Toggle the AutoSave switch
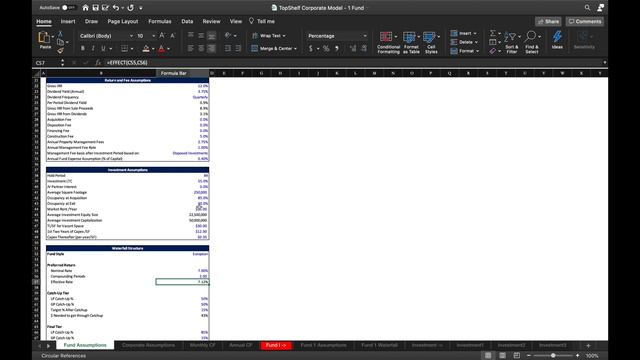This screenshot has height=360, width=640. coord(68,8)
